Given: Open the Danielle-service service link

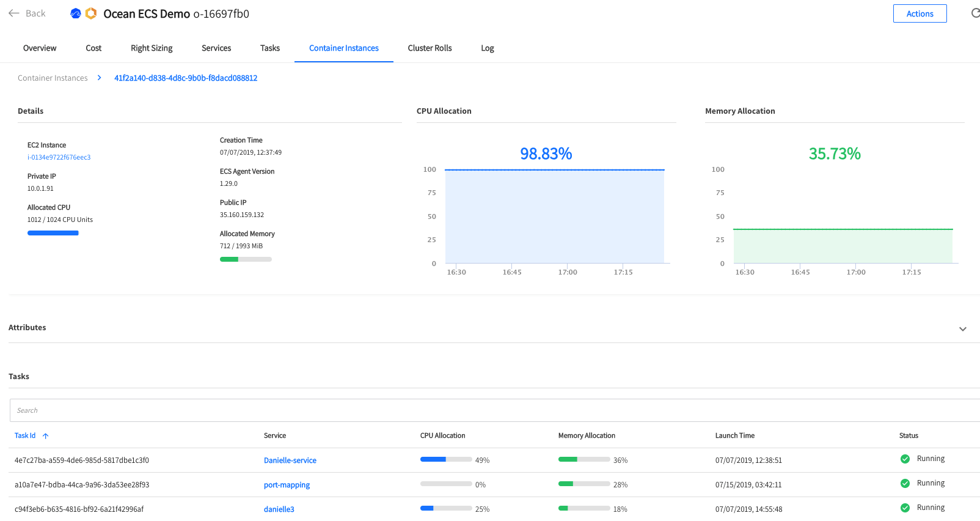Looking at the screenshot, I should (x=290, y=460).
